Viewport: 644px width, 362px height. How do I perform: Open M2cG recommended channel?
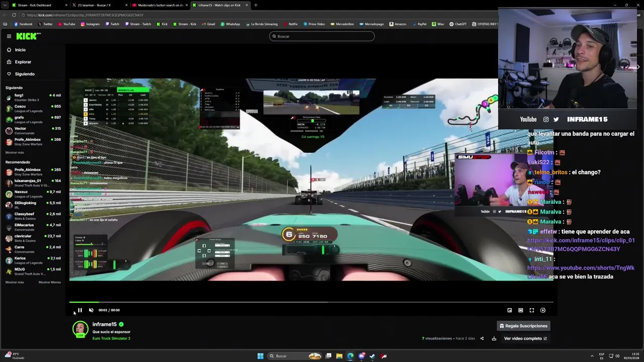pyautogui.click(x=33, y=271)
